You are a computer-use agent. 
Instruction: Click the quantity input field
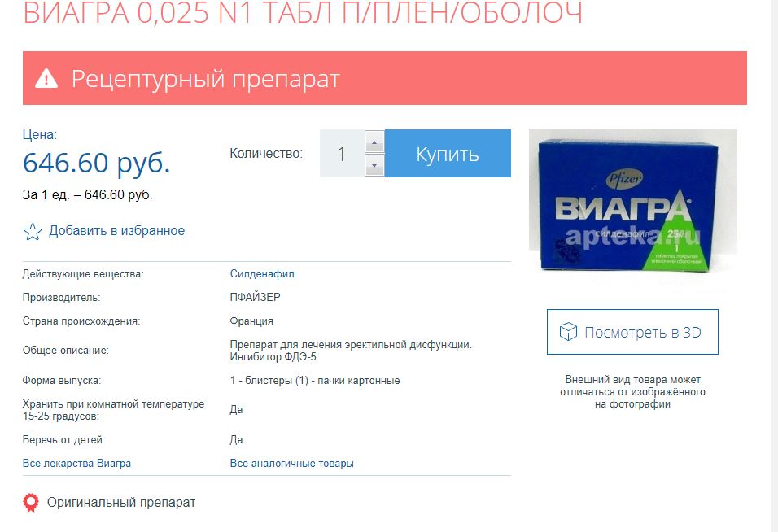[x=342, y=153]
